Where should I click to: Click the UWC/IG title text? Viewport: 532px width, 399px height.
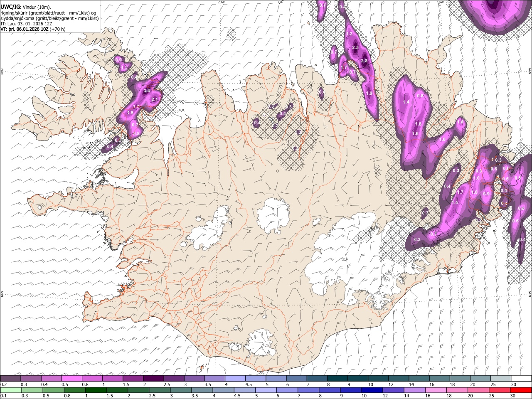(x=10, y=7)
